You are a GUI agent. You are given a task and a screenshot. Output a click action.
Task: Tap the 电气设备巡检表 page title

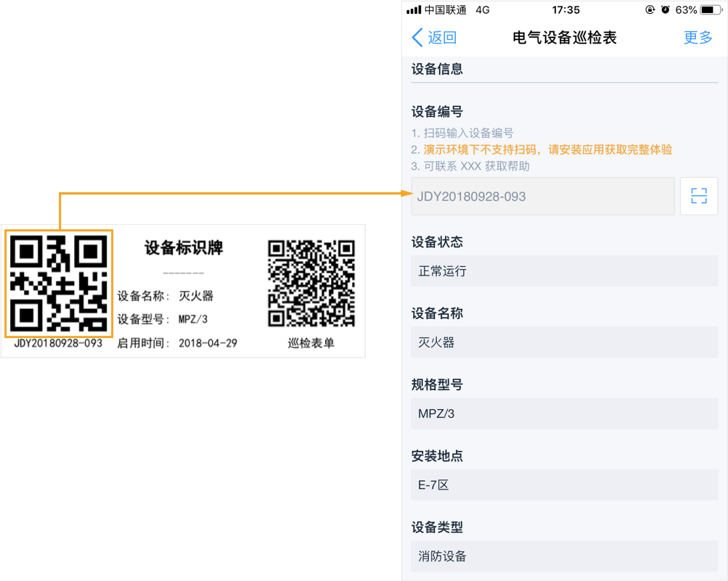[x=564, y=38]
